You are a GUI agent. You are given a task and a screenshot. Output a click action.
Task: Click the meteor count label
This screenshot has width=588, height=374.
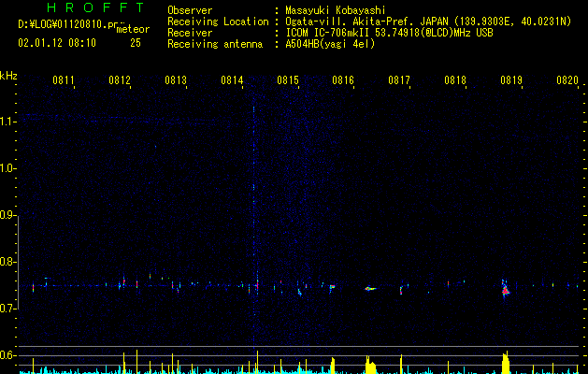click(x=133, y=29)
